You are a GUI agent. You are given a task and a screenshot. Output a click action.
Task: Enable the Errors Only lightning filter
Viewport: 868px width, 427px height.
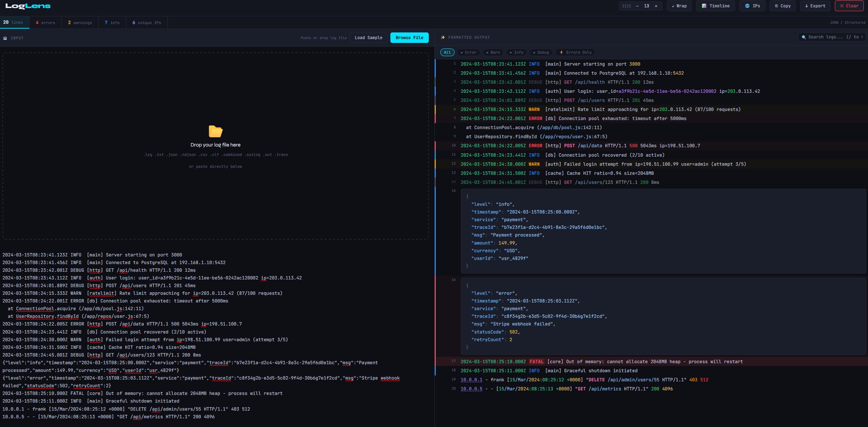pos(575,52)
